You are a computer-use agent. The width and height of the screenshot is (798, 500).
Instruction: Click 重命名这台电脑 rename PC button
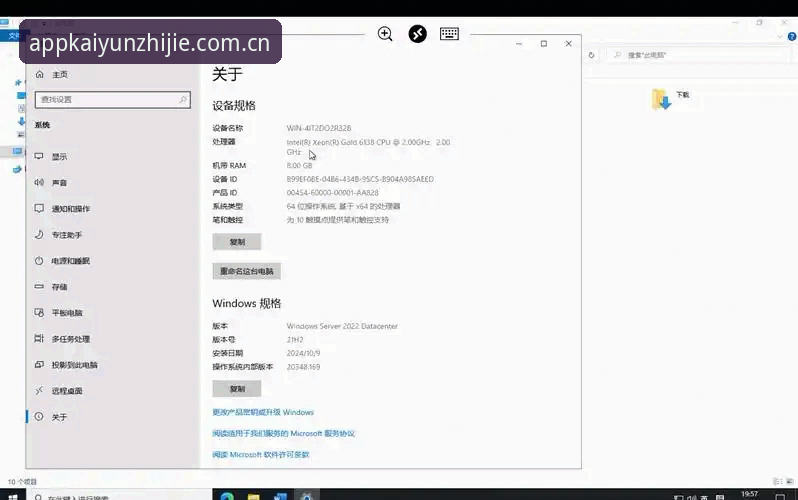tap(246, 271)
